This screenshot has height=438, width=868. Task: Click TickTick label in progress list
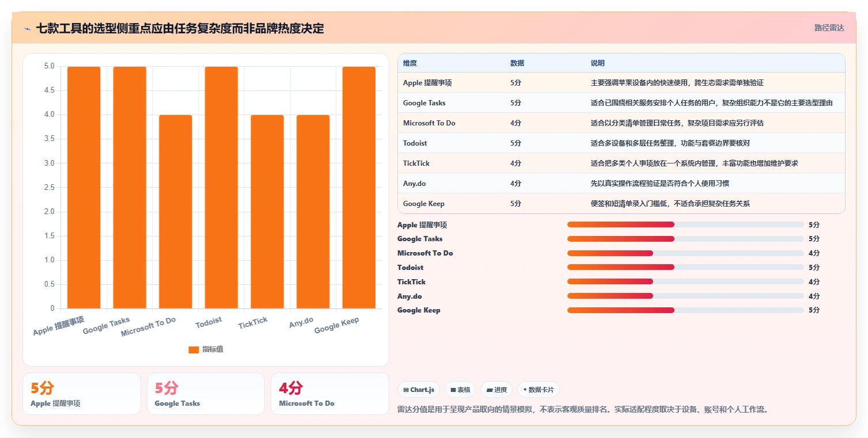pyautogui.click(x=411, y=282)
